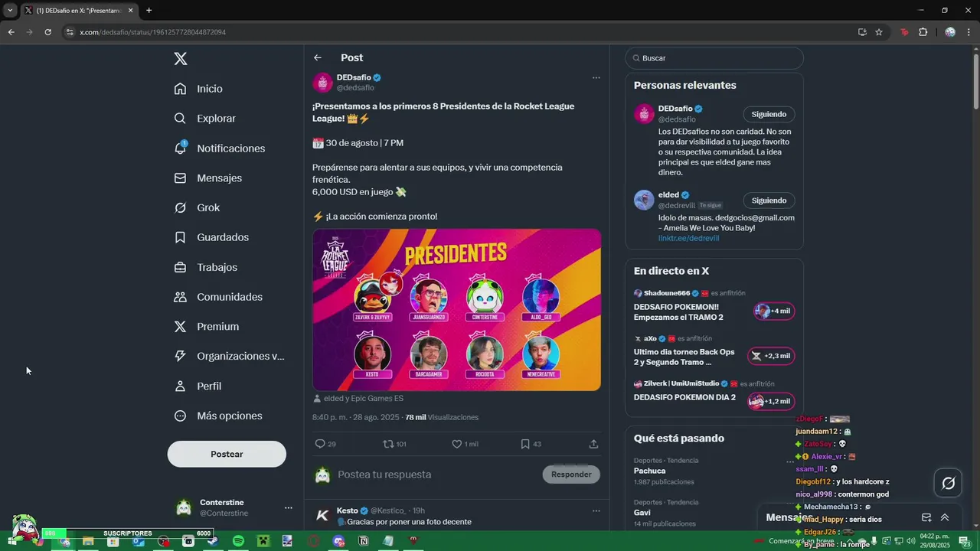This screenshot has width=980, height=551.
Task: Click new message icon in Mensajes drawer
Action: pyautogui.click(x=926, y=517)
